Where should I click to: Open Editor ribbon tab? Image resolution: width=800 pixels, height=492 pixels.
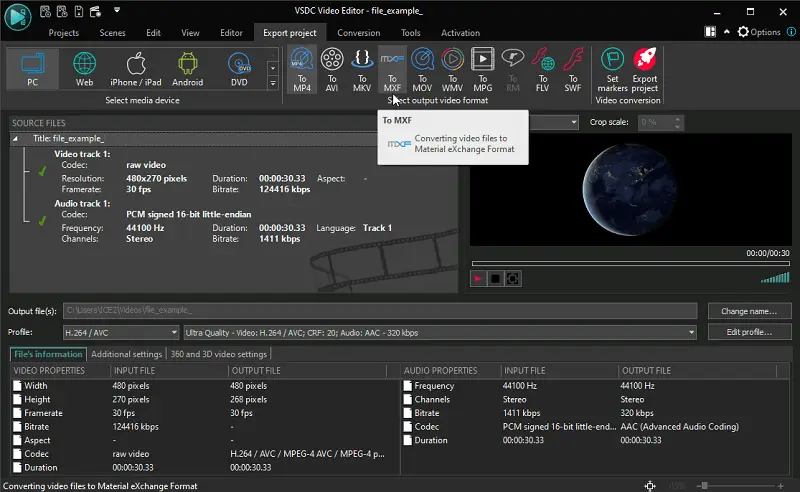(x=231, y=33)
